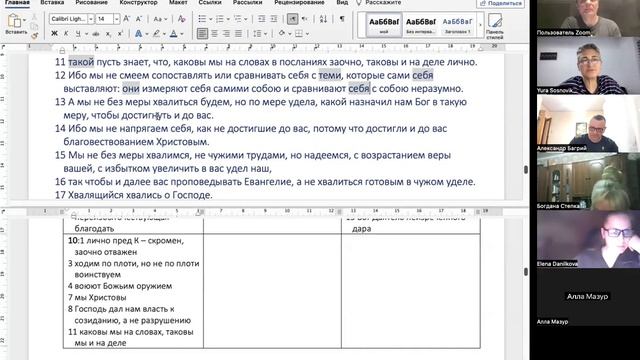Open the borders dropdown arrow
The image size is (640, 360).
[307, 34]
